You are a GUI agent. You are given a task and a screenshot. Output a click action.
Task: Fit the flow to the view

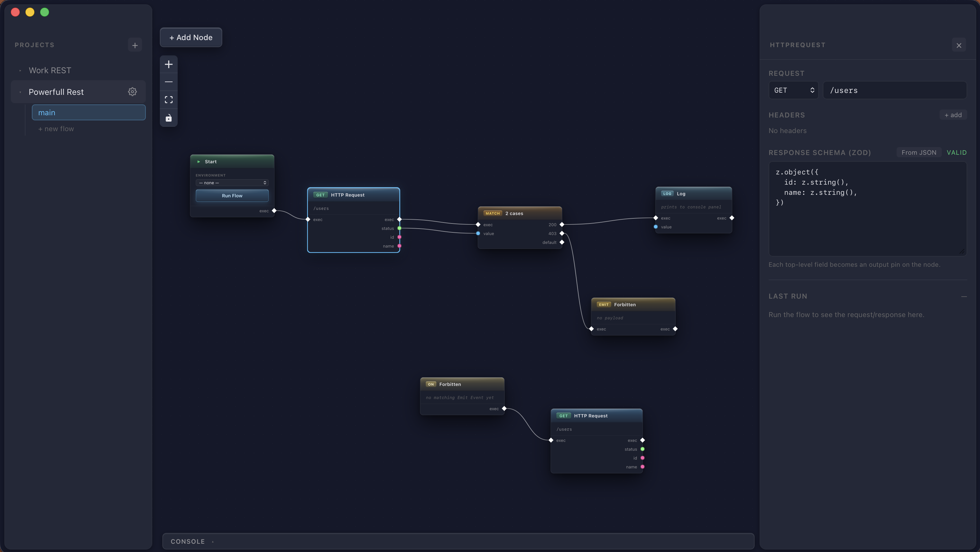pos(168,100)
